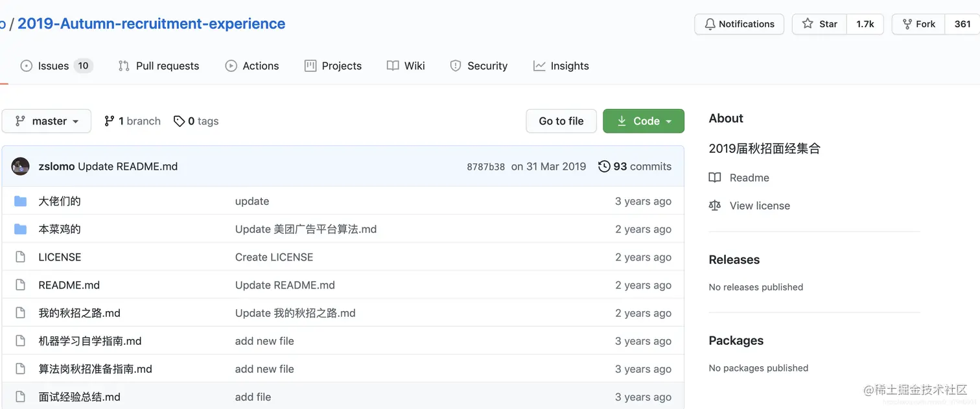Switch to the Actions tab
The height and width of the screenshot is (409, 980).
tap(251, 65)
